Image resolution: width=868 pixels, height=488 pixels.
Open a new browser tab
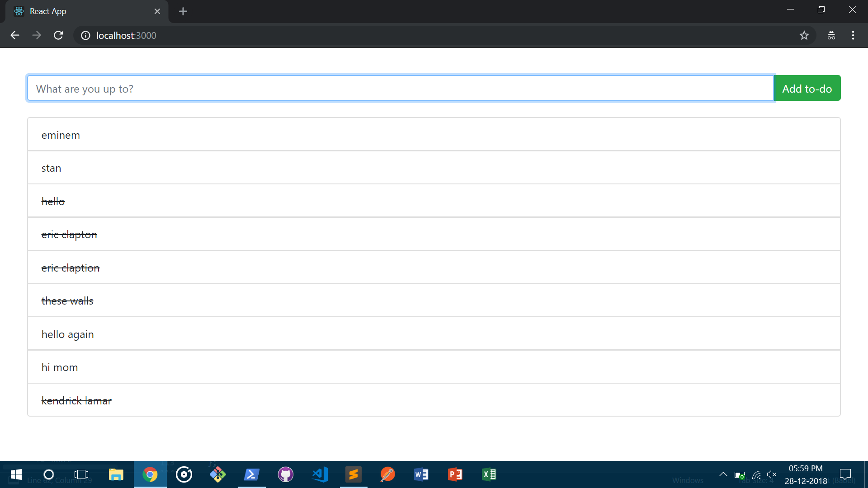(x=183, y=11)
